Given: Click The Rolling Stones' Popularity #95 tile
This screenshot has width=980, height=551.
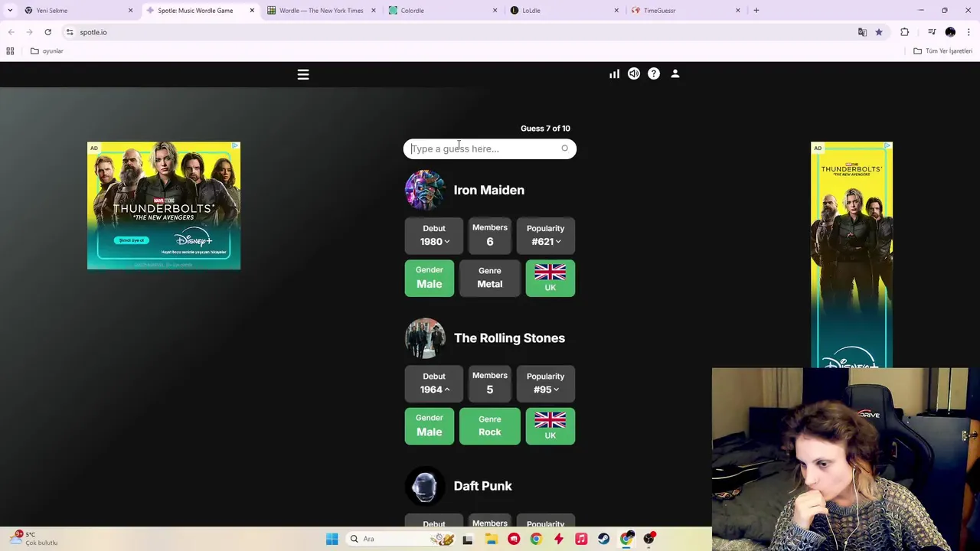Looking at the screenshot, I should pos(545,383).
